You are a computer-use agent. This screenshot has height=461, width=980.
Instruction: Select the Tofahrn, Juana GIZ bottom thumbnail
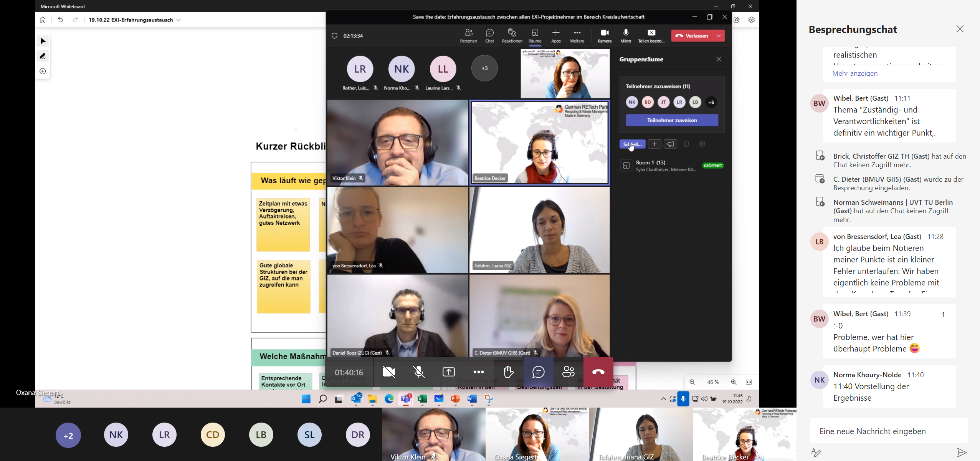coord(641,434)
